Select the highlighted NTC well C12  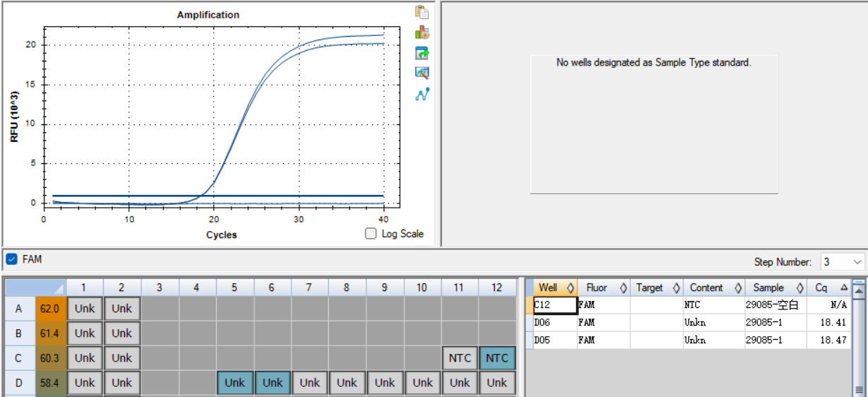(x=497, y=358)
